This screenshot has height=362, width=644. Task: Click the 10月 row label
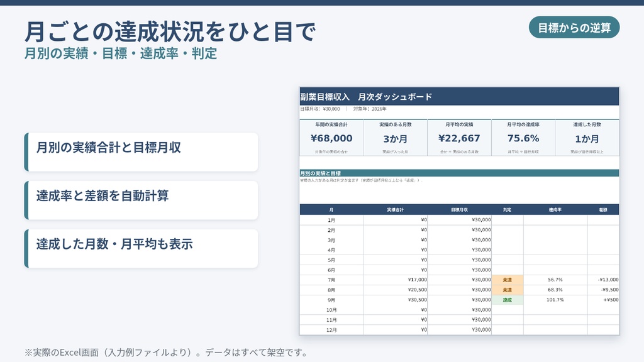[x=331, y=310]
